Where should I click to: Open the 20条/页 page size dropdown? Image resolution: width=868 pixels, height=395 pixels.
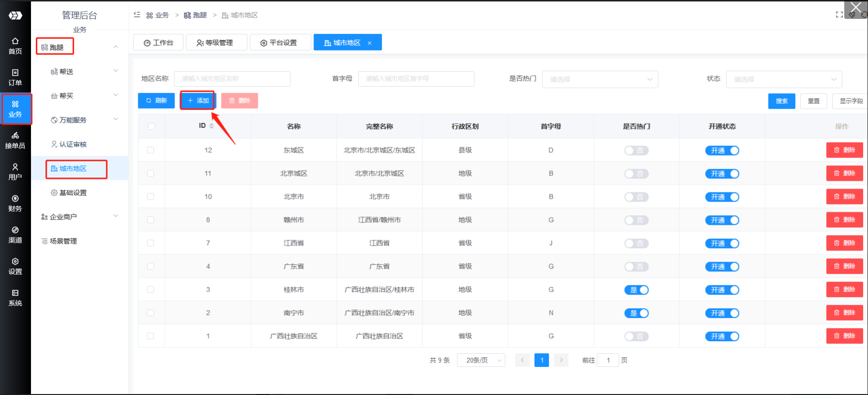[x=481, y=360]
